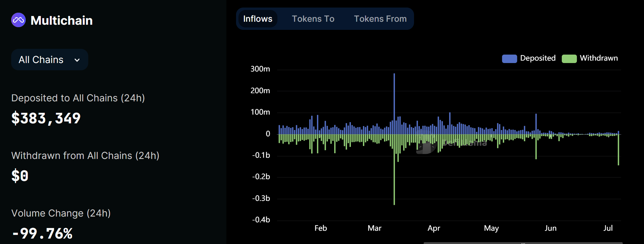Switch to the Inflows tab

(258, 19)
